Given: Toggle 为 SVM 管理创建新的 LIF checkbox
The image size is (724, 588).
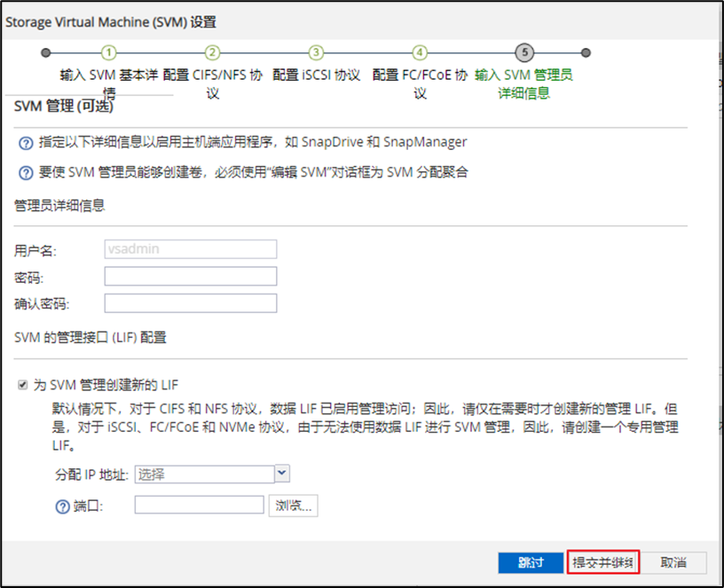Looking at the screenshot, I should point(23,386).
